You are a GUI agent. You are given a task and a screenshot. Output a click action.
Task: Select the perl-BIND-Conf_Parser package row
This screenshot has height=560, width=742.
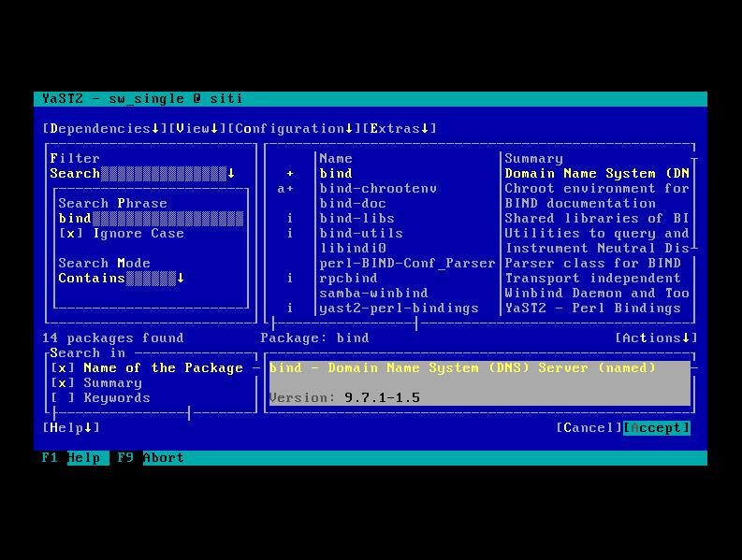pyautogui.click(x=479, y=264)
